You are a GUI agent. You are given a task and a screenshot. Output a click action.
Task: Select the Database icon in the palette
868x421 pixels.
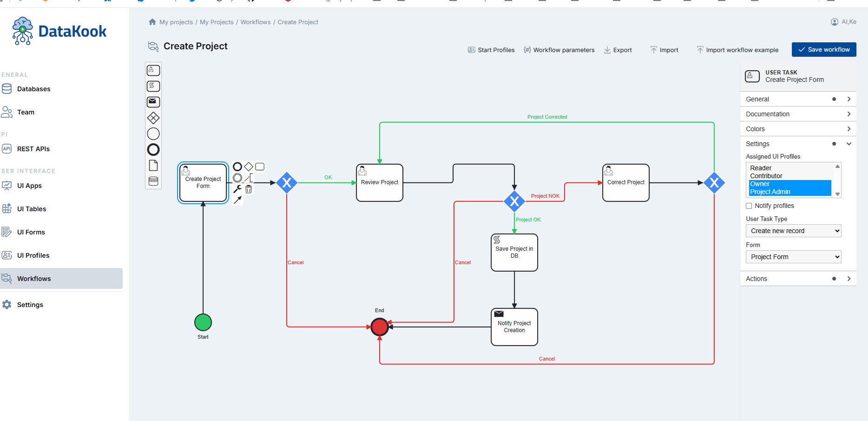pos(153,181)
